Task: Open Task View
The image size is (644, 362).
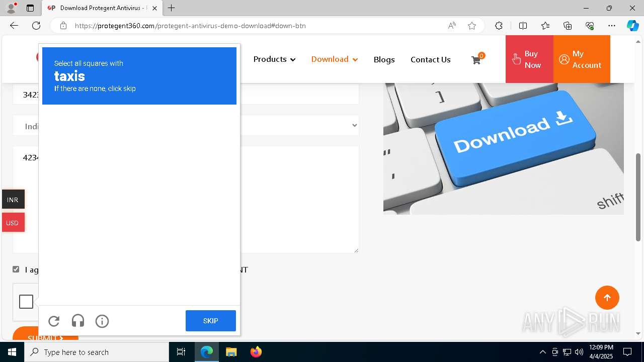Action: click(x=181, y=352)
